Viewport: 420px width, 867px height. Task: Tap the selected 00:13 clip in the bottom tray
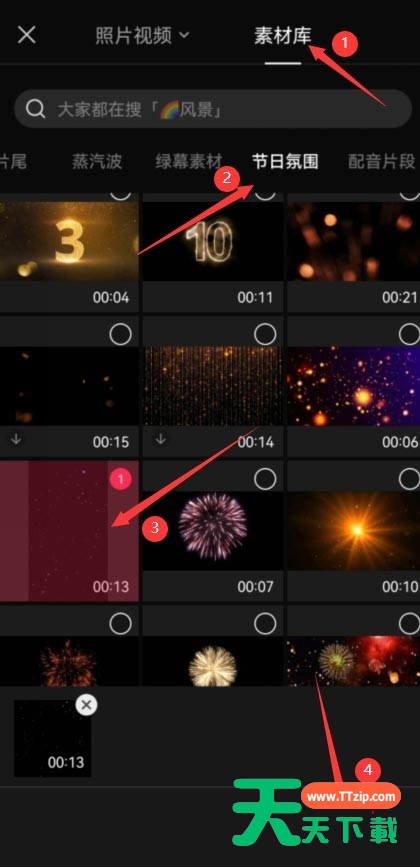point(52,738)
